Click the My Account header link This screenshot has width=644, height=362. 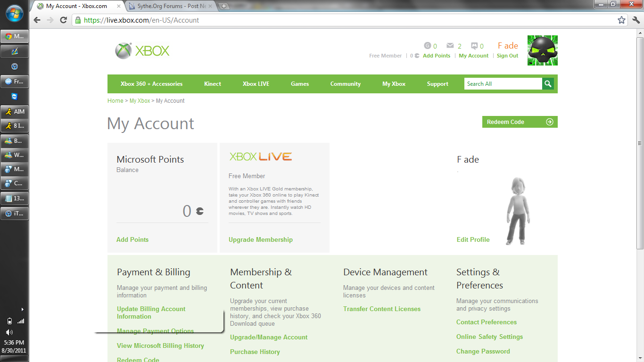pos(474,56)
